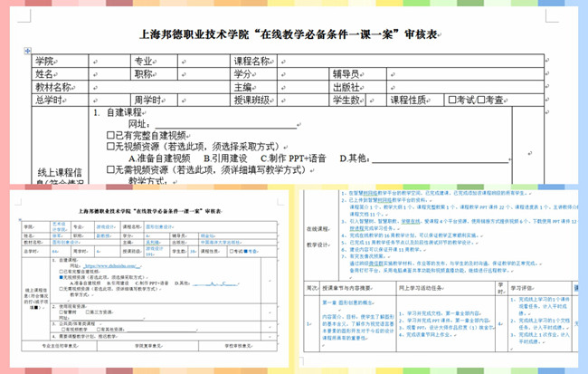
Task: Click the 网址 underline field in top form
Action: pyautogui.click(x=226, y=124)
